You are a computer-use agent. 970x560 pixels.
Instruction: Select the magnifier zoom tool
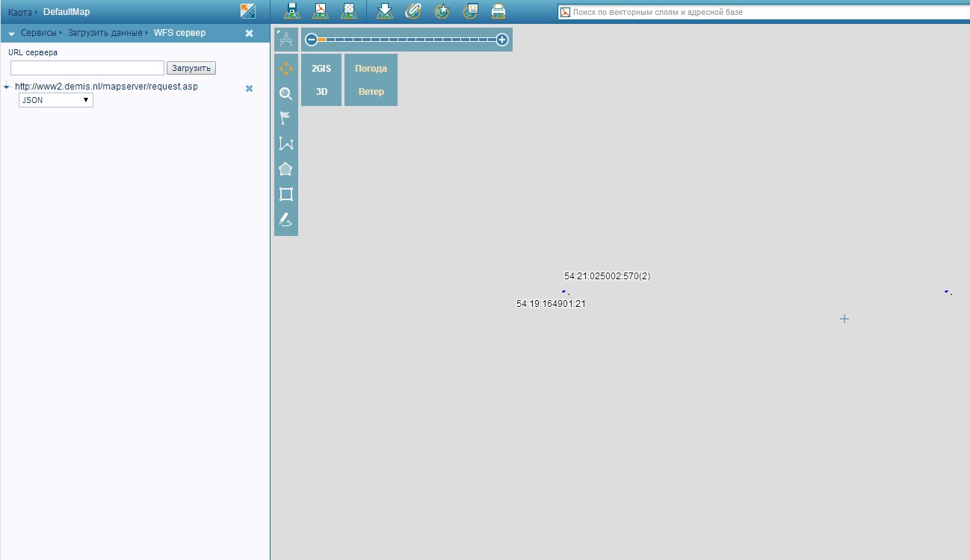(285, 93)
